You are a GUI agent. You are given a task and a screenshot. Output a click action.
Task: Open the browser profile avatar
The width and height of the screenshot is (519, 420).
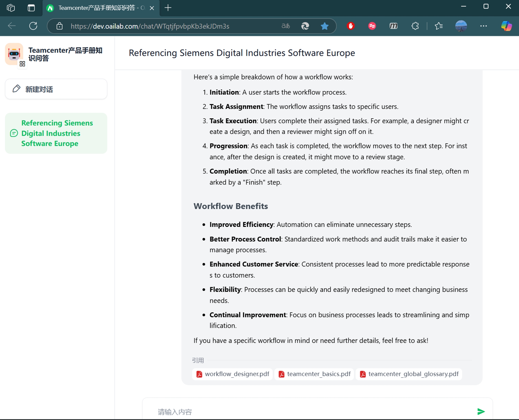(x=461, y=26)
